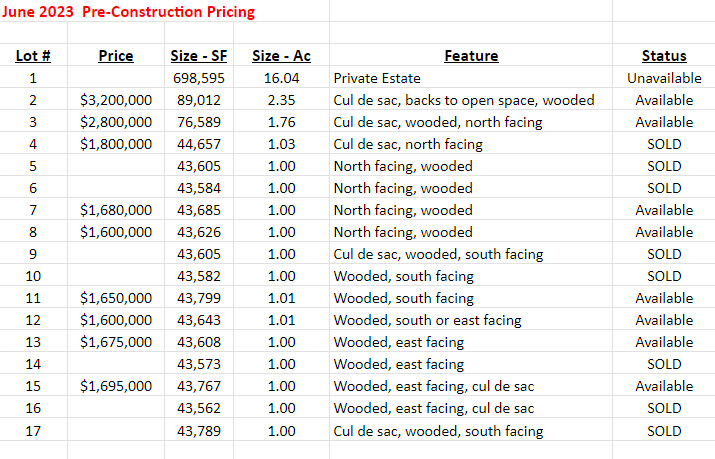Image resolution: width=715 pixels, height=459 pixels.
Task: Click the 'Unavailable' status cell
Action: pyautogui.click(x=664, y=78)
